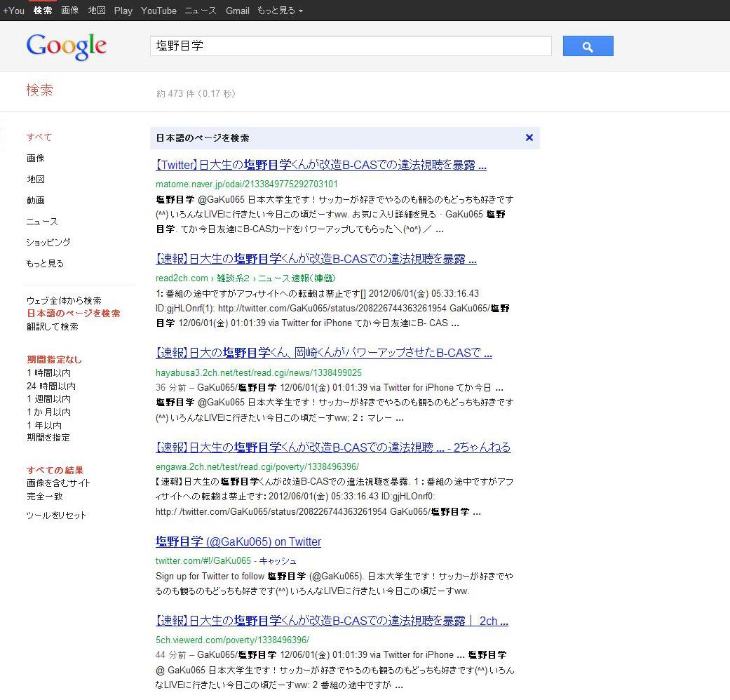Open Play in the top bar
This screenshot has width=730, height=700.
pyautogui.click(x=123, y=11)
